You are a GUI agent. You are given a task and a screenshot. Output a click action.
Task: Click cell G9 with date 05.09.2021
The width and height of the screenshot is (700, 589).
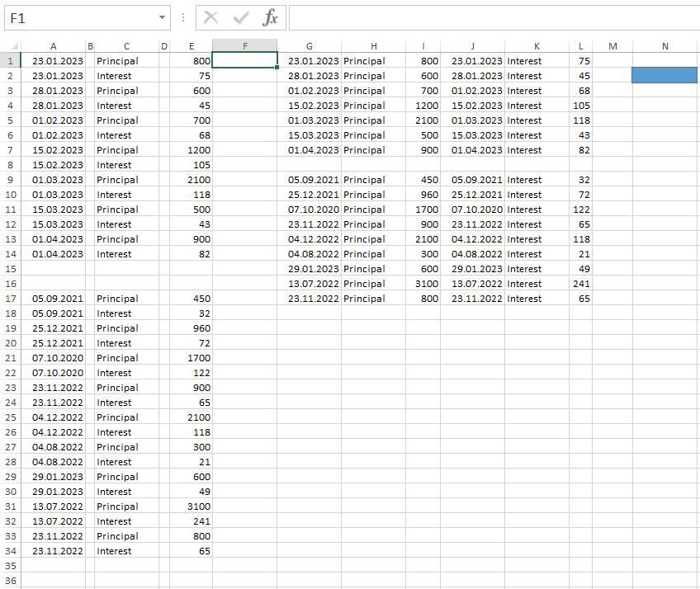pos(309,179)
